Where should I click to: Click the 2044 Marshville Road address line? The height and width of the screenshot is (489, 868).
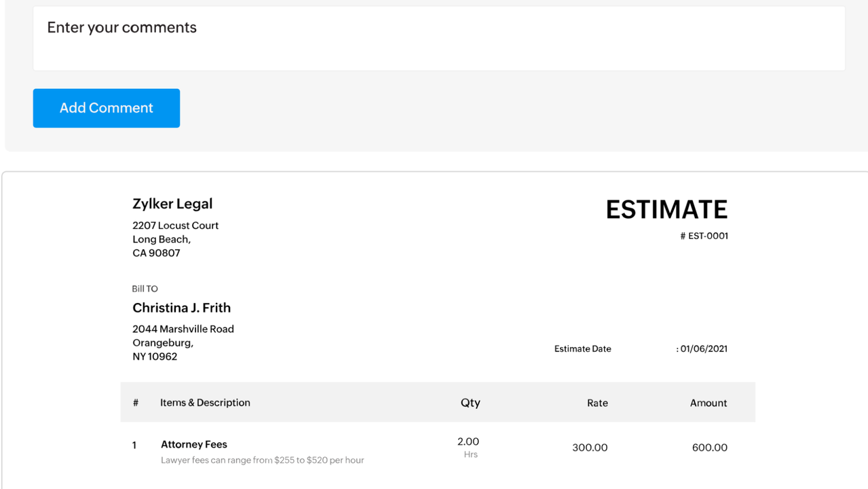click(183, 329)
